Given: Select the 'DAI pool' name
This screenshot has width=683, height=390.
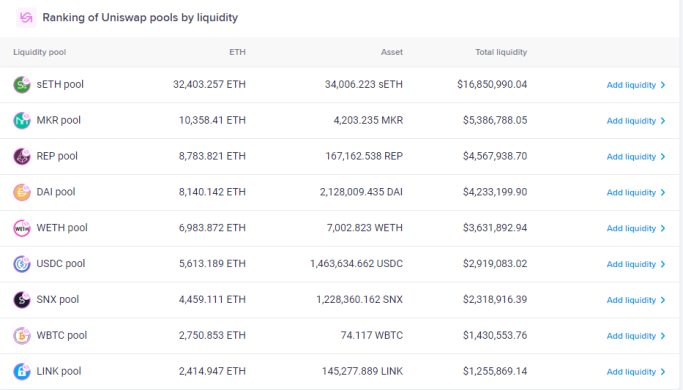Looking at the screenshot, I should click(56, 192).
